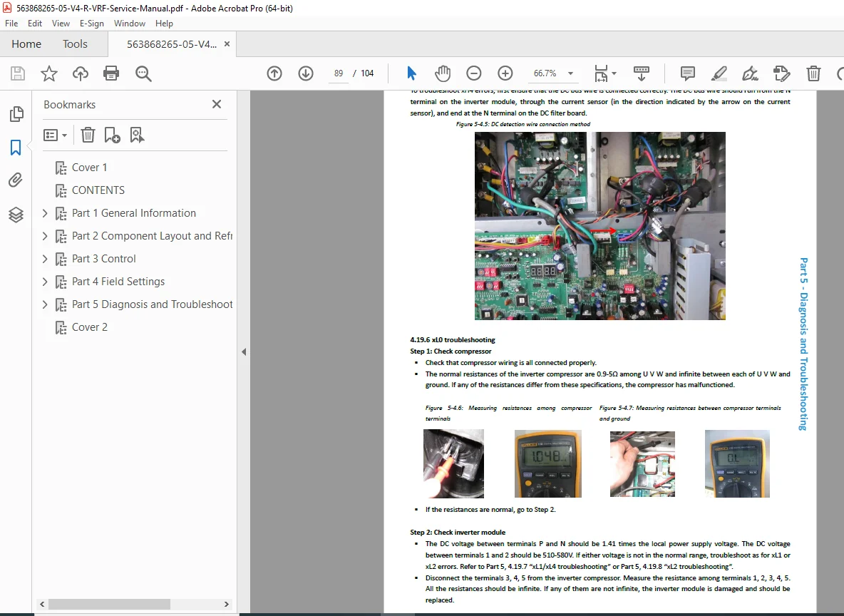Collapse the navigation pane arrow

[244, 351]
